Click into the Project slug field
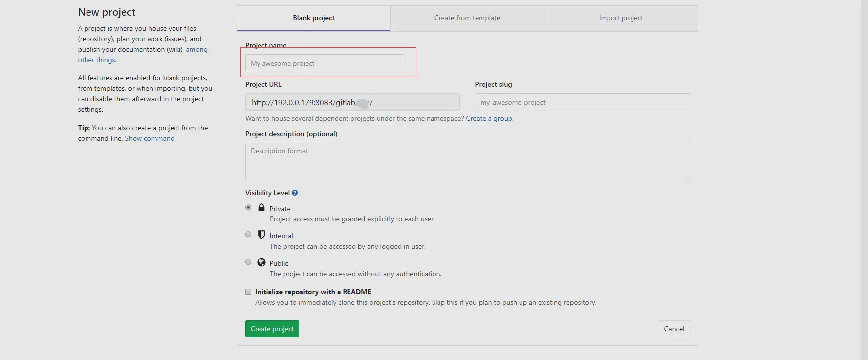 [582, 102]
